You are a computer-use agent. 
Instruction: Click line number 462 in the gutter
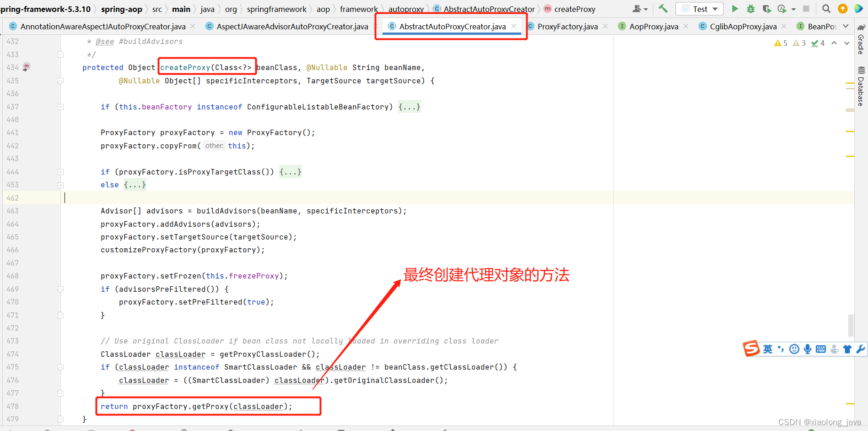click(12, 198)
